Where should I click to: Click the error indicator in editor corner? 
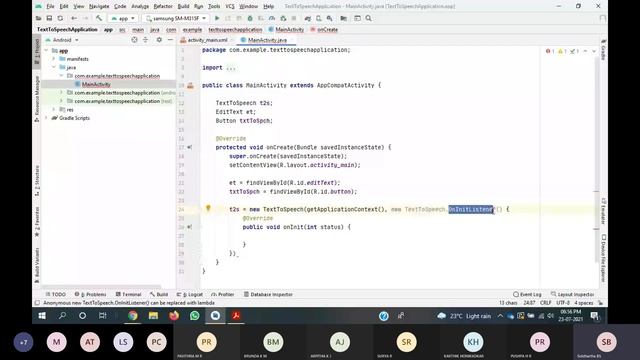coord(549,51)
